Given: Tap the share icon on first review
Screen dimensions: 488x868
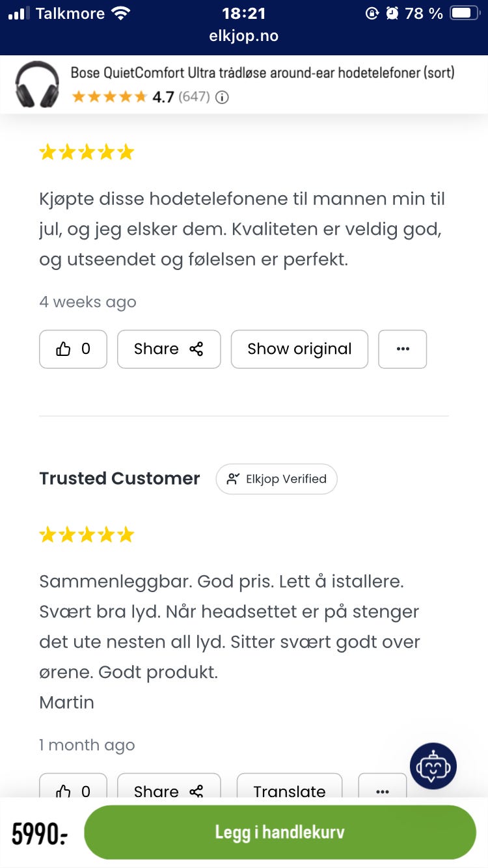Looking at the screenshot, I should coord(196,349).
